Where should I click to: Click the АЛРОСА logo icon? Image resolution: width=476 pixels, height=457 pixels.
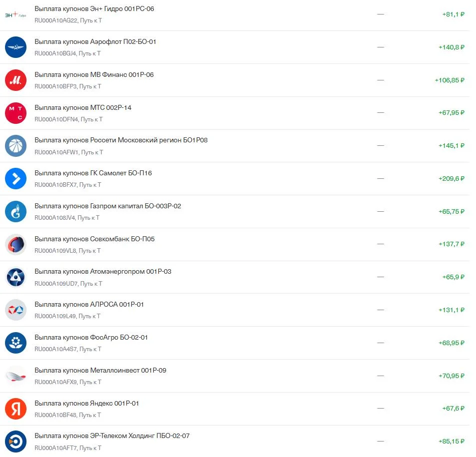[16, 310]
